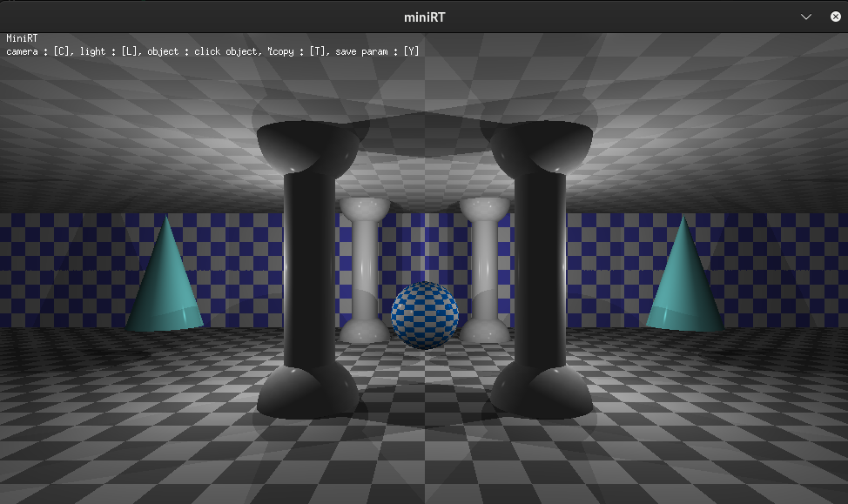Open the window options chevron
Viewport: 848px width, 504px height.
[x=805, y=15]
